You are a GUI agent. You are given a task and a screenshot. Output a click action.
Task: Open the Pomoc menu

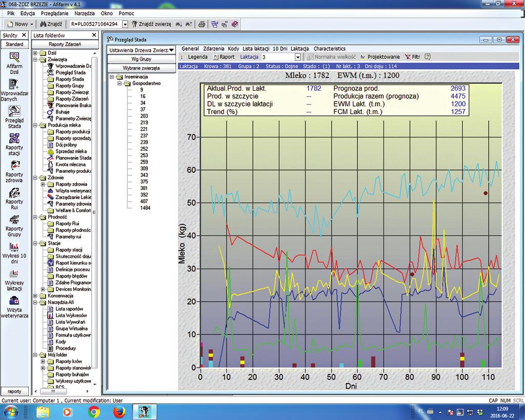(x=126, y=13)
